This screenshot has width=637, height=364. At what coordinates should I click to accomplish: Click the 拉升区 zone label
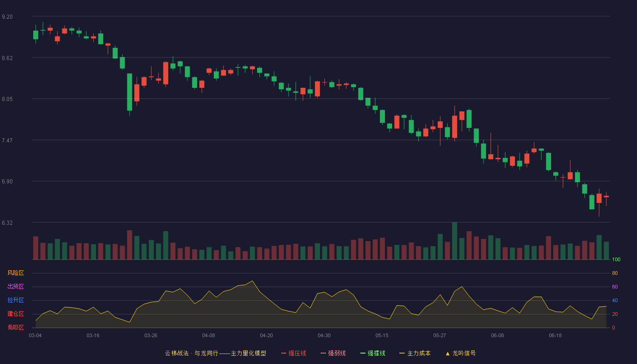15,300
